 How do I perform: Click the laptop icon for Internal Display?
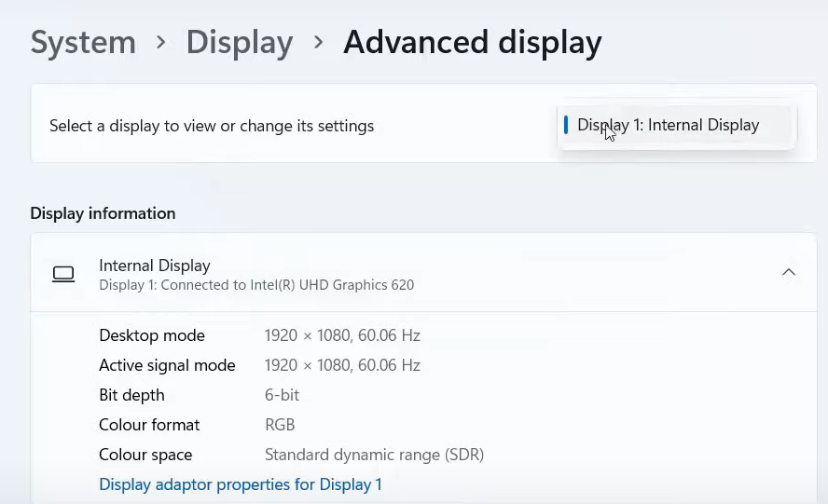click(x=63, y=274)
